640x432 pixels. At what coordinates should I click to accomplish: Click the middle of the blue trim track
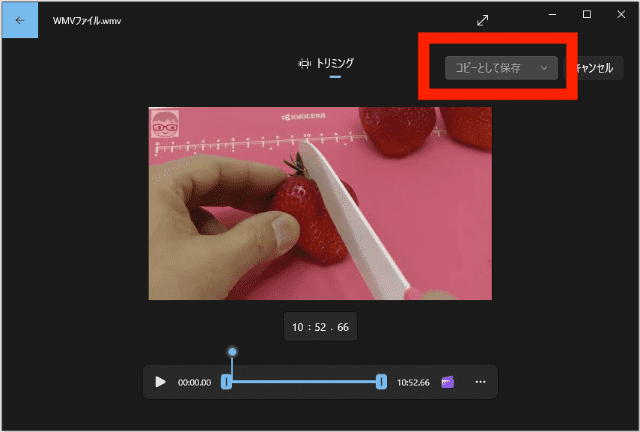click(x=304, y=382)
